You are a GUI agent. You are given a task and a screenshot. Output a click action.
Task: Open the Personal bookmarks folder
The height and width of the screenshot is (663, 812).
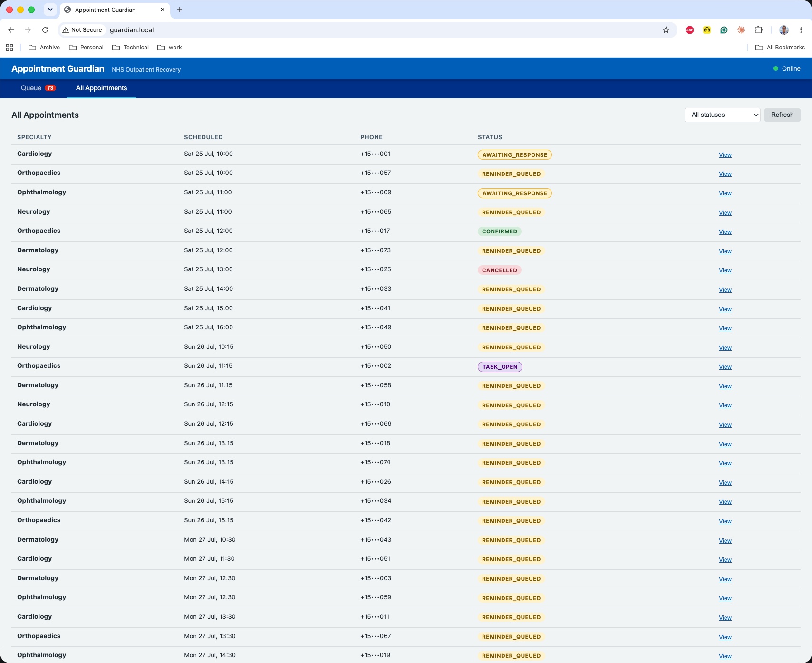click(86, 48)
